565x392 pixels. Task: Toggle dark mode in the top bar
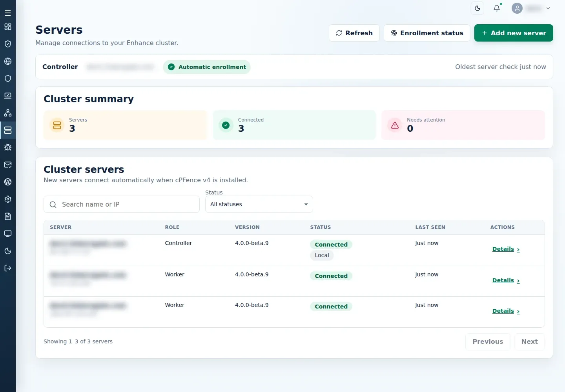pyautogui.click(x=478, y=8)
